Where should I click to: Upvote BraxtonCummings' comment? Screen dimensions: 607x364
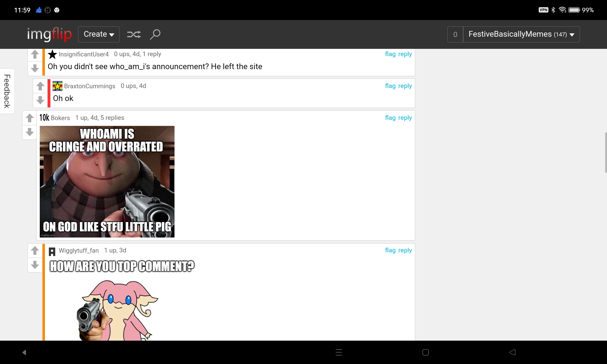[x=40, y=86]
